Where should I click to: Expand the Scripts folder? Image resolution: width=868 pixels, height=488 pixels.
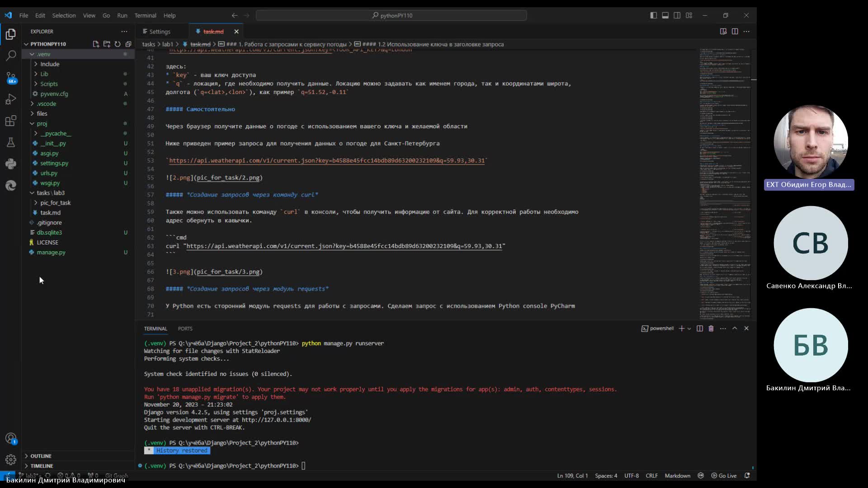pyautogui.click(x=78, y=84)
